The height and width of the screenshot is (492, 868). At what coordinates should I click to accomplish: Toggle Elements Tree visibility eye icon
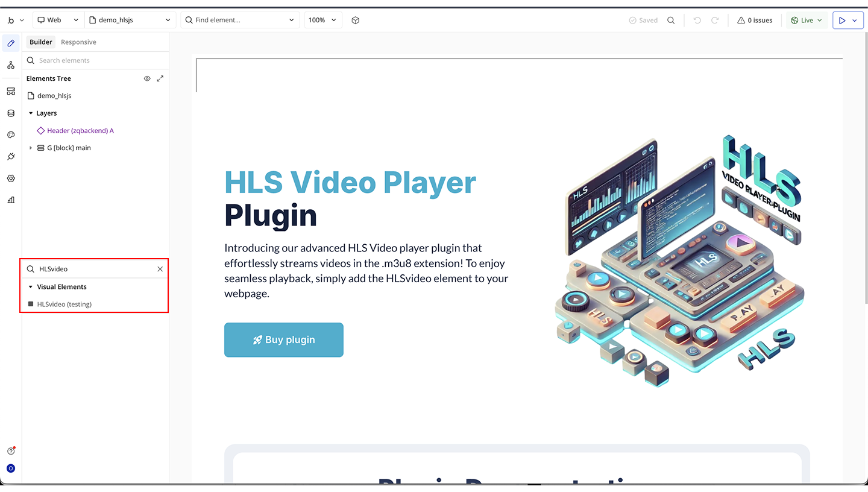click(147, 78)
